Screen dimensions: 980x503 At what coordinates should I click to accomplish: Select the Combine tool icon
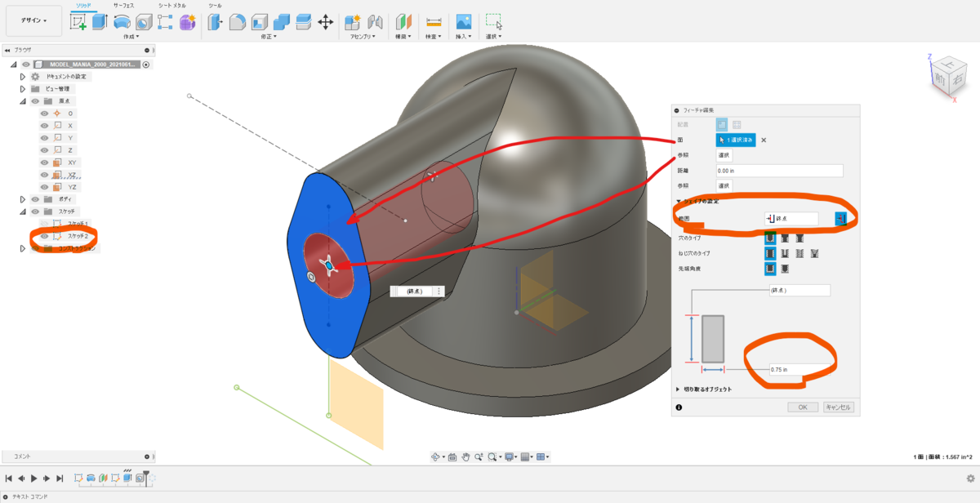(282, 22)
